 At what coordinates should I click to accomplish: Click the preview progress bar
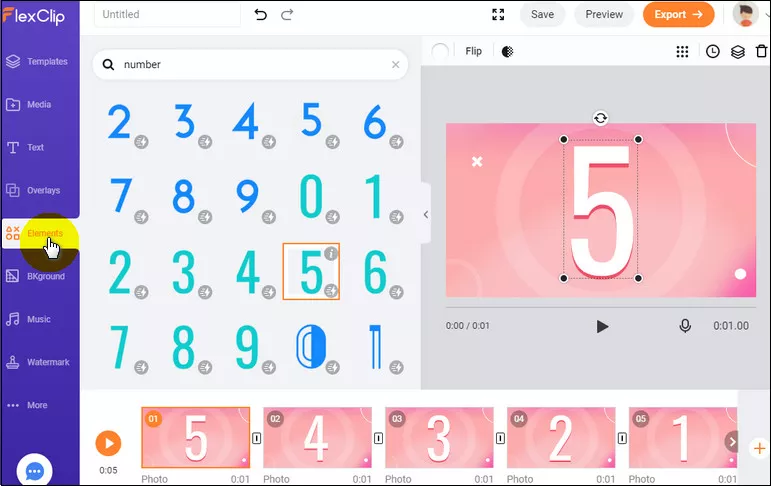tap(601, 307)
